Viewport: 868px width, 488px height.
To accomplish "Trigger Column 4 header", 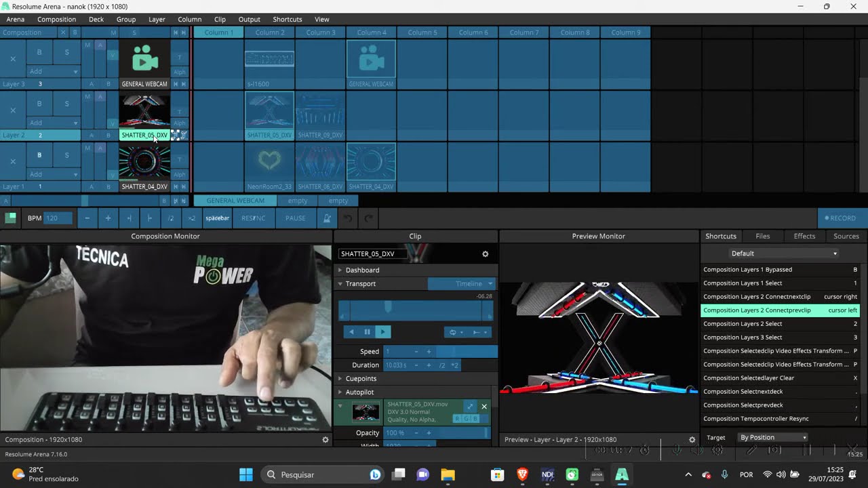I will tap(372, 33).
